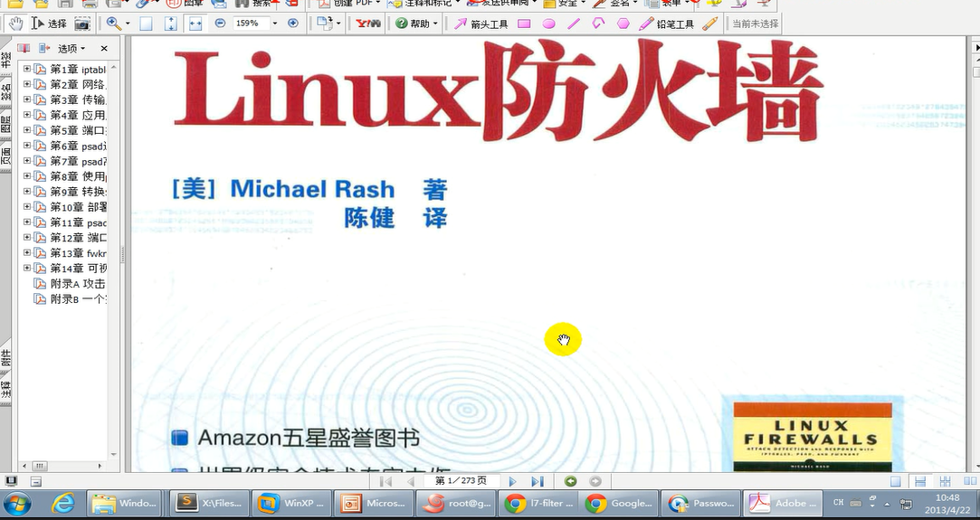Expand the 第1章 bookmark
The height and width of the screenshot is (520, 980).
point(27,69)
